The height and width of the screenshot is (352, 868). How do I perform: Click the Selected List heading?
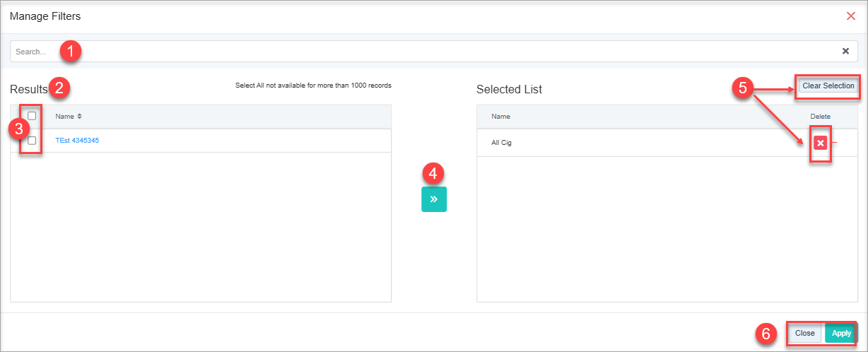(509, 89)
